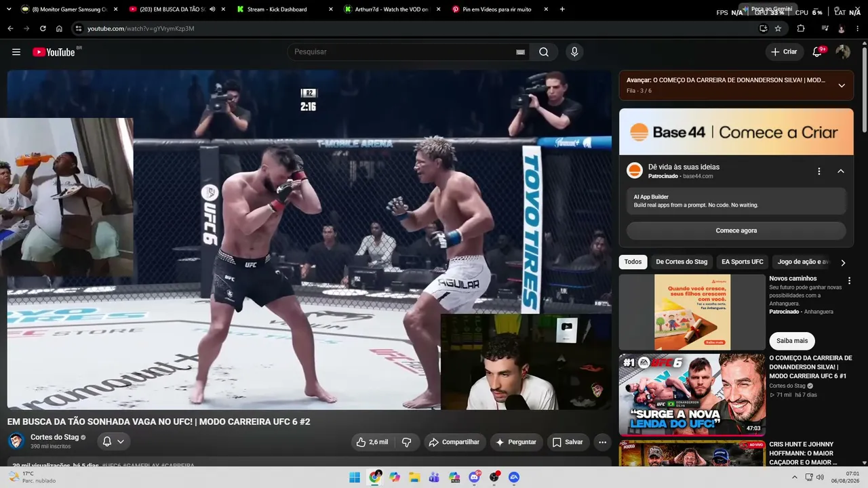Open the weather widget on taskbar
868x488 pixels.
pos(31,477)
